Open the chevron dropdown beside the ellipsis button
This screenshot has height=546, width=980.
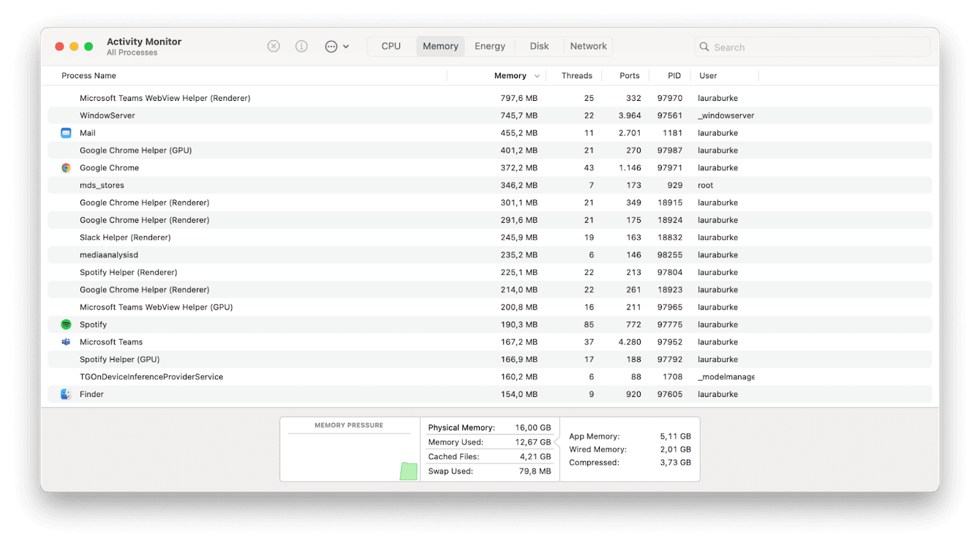[347, 45]
